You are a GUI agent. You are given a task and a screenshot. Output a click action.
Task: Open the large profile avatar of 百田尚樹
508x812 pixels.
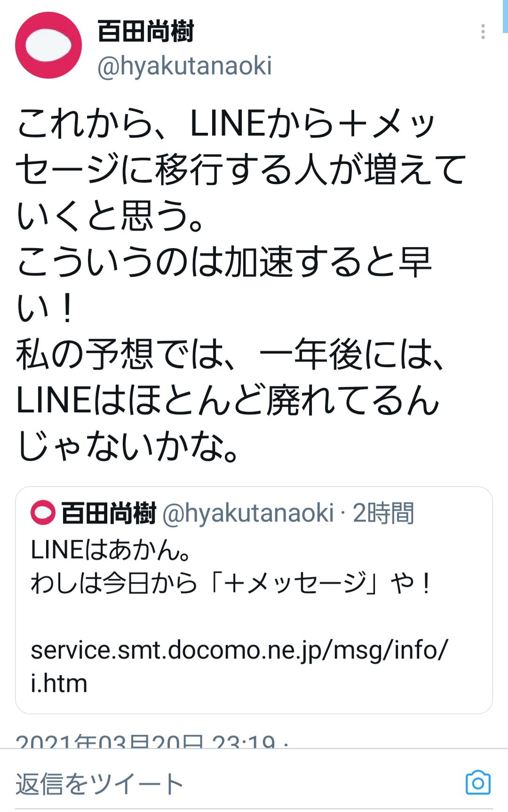[x=48, y=46]
